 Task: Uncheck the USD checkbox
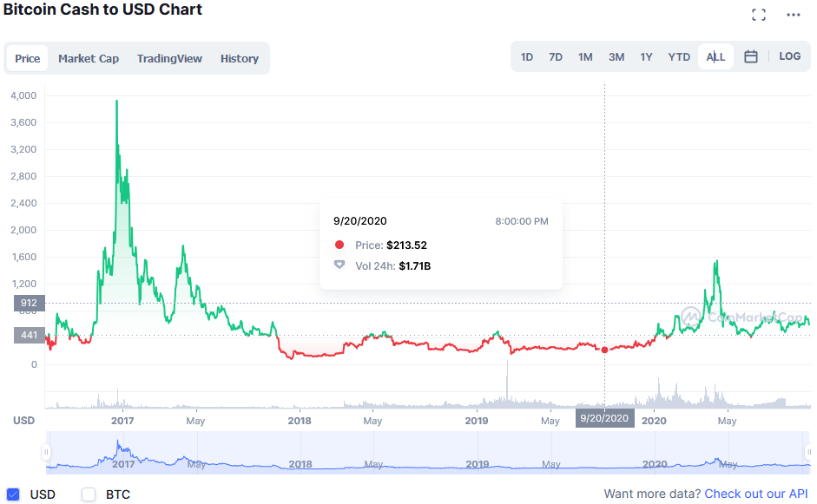click(x=13, y=494)
